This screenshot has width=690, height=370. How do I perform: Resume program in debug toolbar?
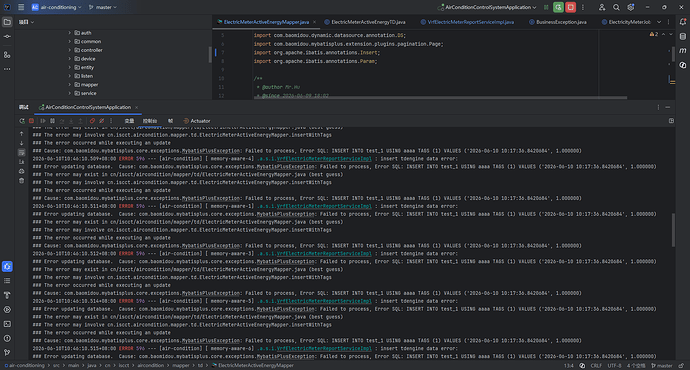click(43, 121)
